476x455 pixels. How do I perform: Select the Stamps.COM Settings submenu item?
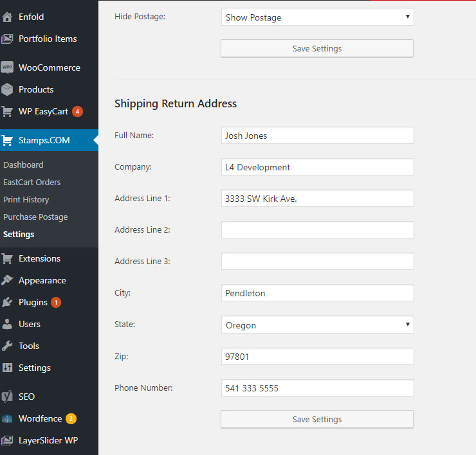(x=19, y=234)
